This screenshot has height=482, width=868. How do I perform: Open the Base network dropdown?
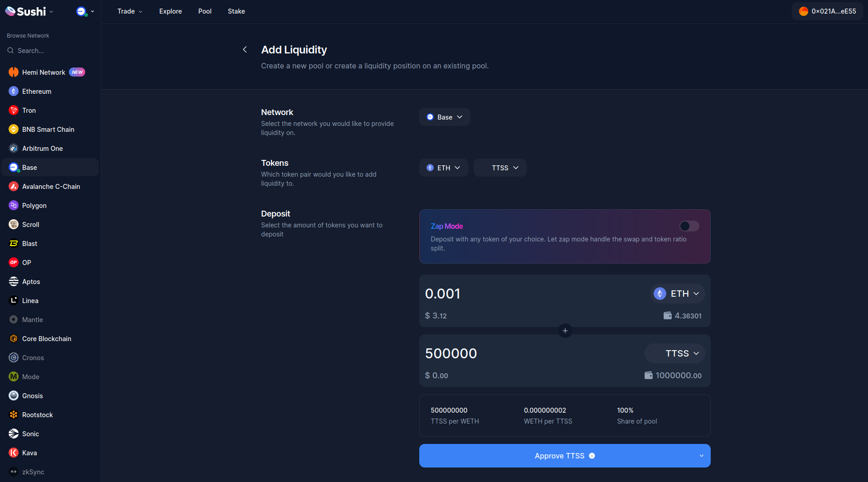coord(444,117)
